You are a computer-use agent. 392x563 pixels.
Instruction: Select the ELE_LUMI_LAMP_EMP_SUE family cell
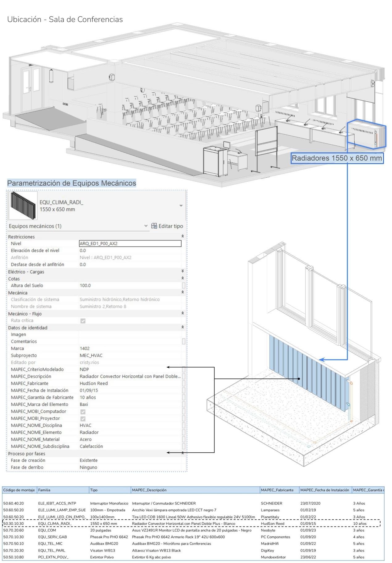(62, 510)
